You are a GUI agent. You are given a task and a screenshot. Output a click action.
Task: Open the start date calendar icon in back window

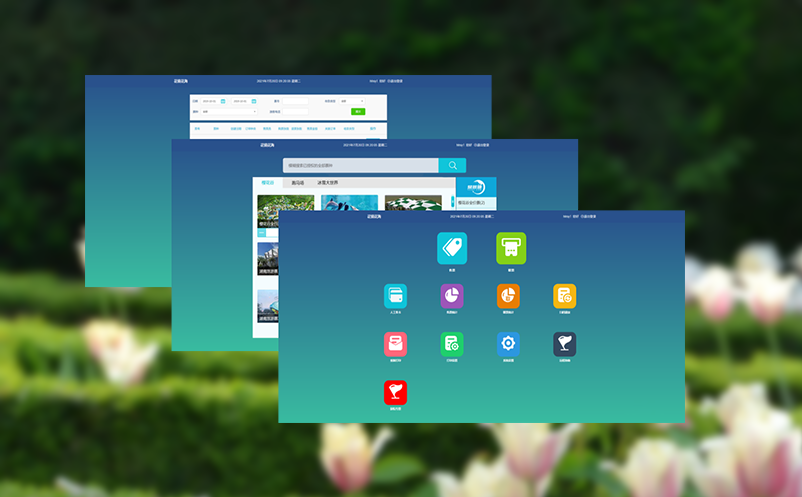click(x=223, y=101)
